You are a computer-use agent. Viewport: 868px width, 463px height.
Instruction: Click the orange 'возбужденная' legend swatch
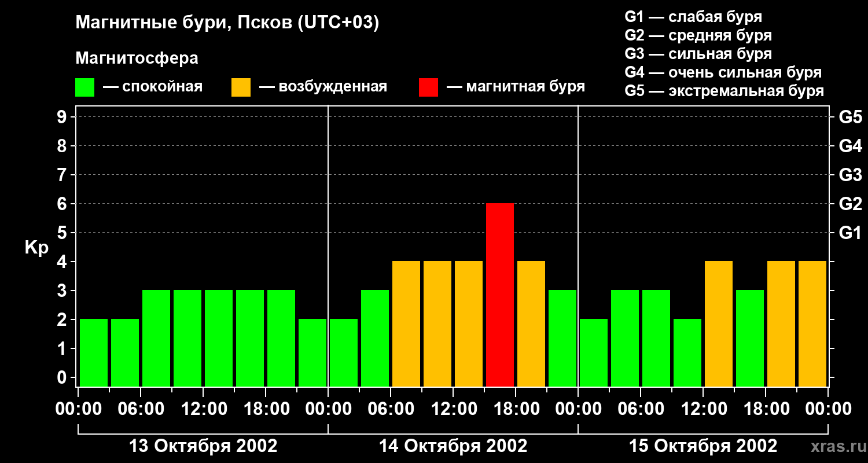(241, 87)
